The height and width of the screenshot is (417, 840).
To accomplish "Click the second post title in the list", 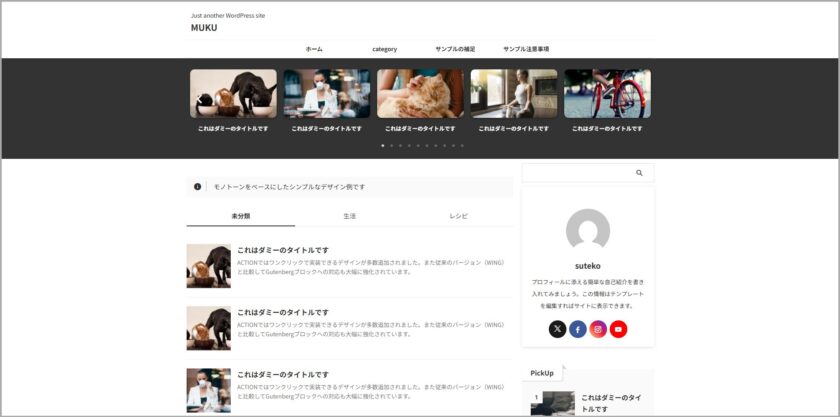I will click(283, 312).
